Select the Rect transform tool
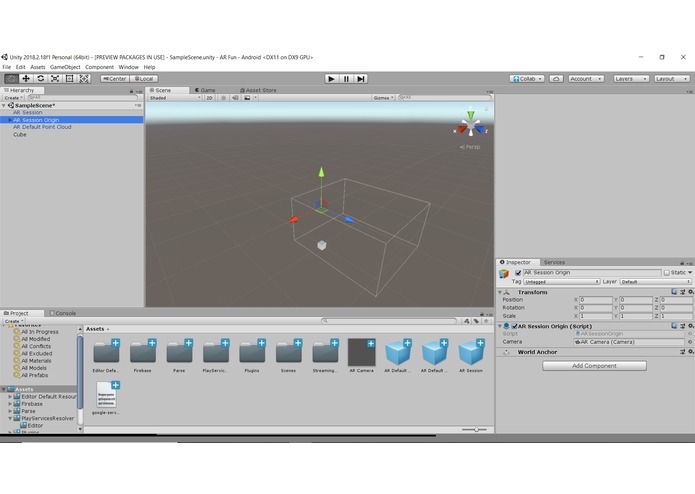Screen dimensions: 695x494 coord(70,79)
